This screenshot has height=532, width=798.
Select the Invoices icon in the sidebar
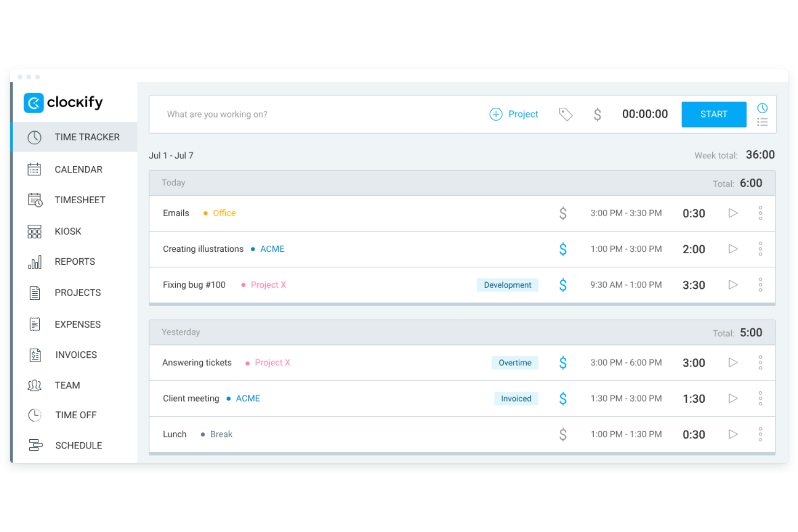(x=35, y=355)
